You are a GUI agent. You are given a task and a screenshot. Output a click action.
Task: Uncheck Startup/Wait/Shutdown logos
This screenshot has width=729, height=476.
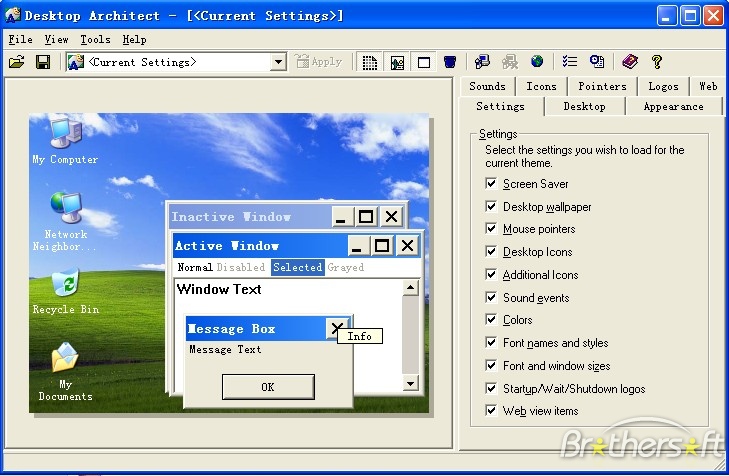(x=491, y=388)
